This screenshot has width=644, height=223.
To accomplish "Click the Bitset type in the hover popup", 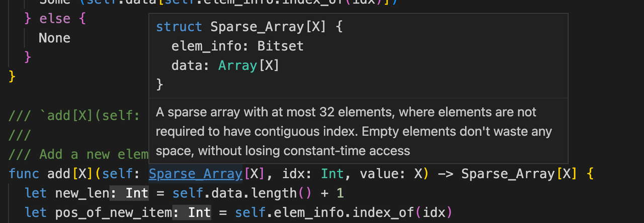I will 280,46.
